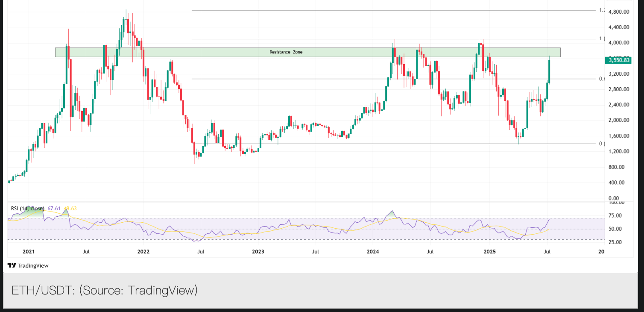Select the Resistance Zone label

(x=286, y=52)
